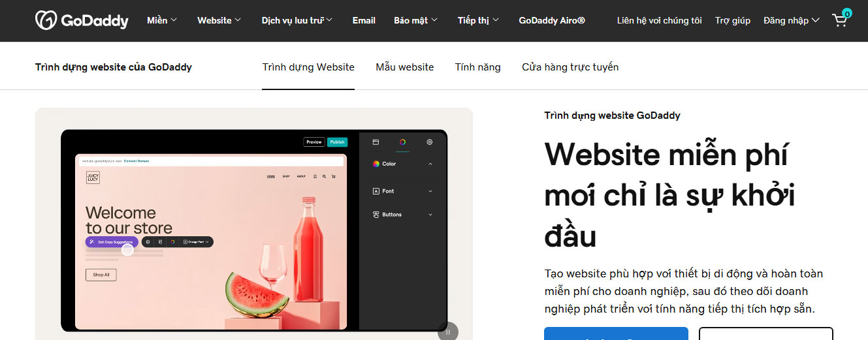Click Get Copy Suggestions button
Screen dimensions: 868x340
(x=112, y=241)
